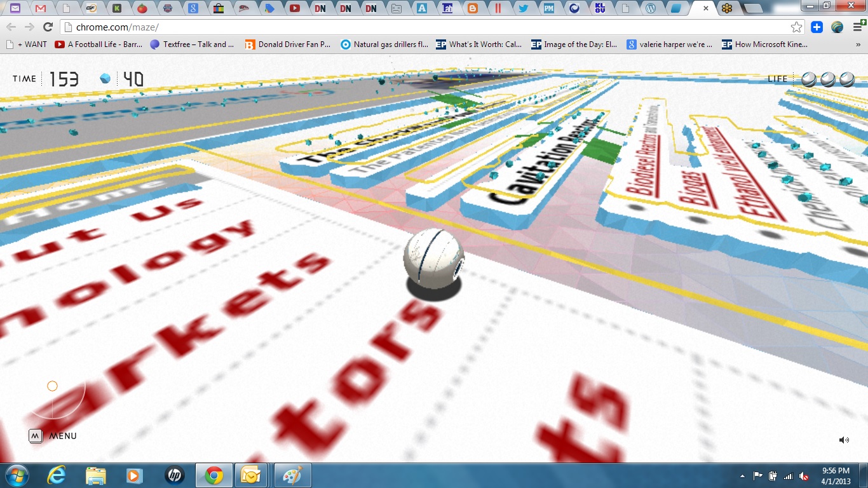This screenshot has height=488, width=868.
Task: Click the network signal tray icon
Action: [789, 475]
